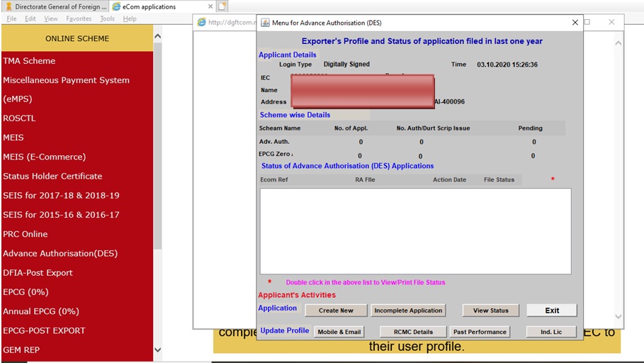This screenshot has height=363, width=644.
Task: Switch to the Directorate General of Foreign tab
Action: pyautogui.click(x=56, y=6)
